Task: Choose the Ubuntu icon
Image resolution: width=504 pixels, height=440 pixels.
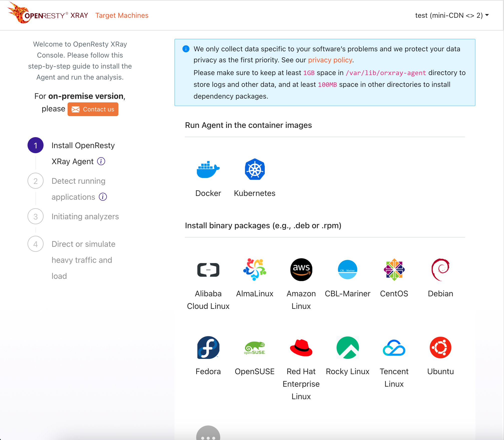Action: [x=440, y=347]
